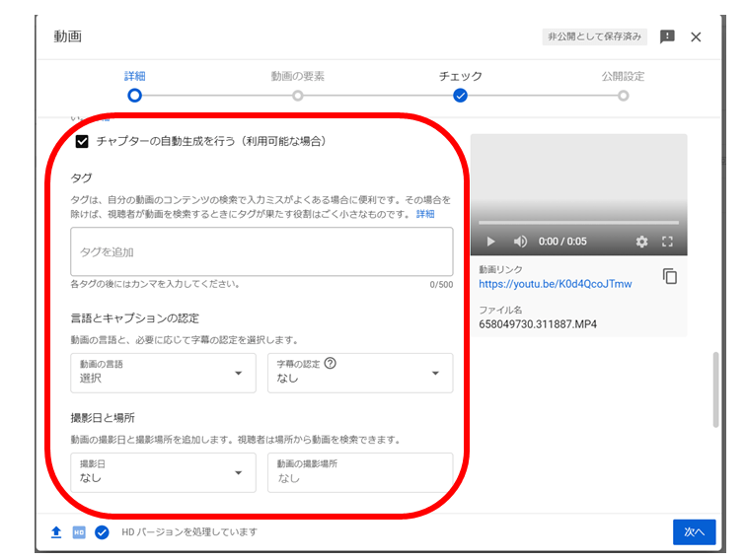Click the checks complete checkmark icon
The height and width of the screenshot is (560, 746).
point(102,532)
